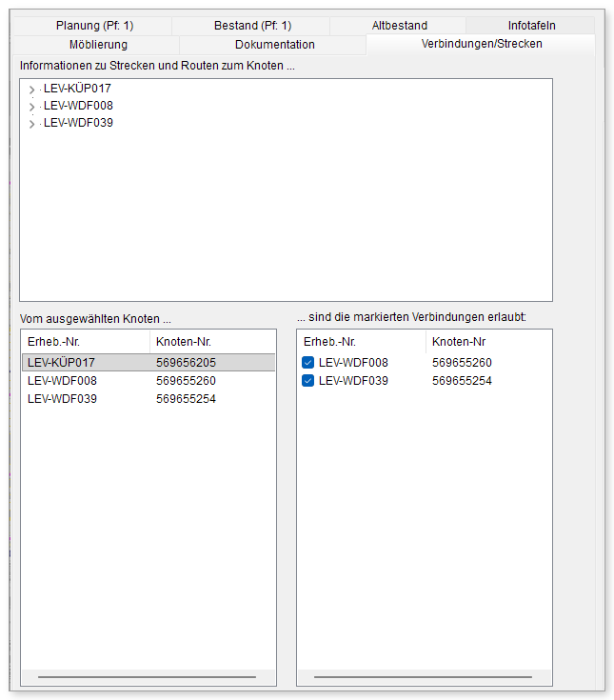This screenshot has height=700, width=614.
Task: Expand the LEV-KÜP017 tree node
Action: tap(31, 90)
